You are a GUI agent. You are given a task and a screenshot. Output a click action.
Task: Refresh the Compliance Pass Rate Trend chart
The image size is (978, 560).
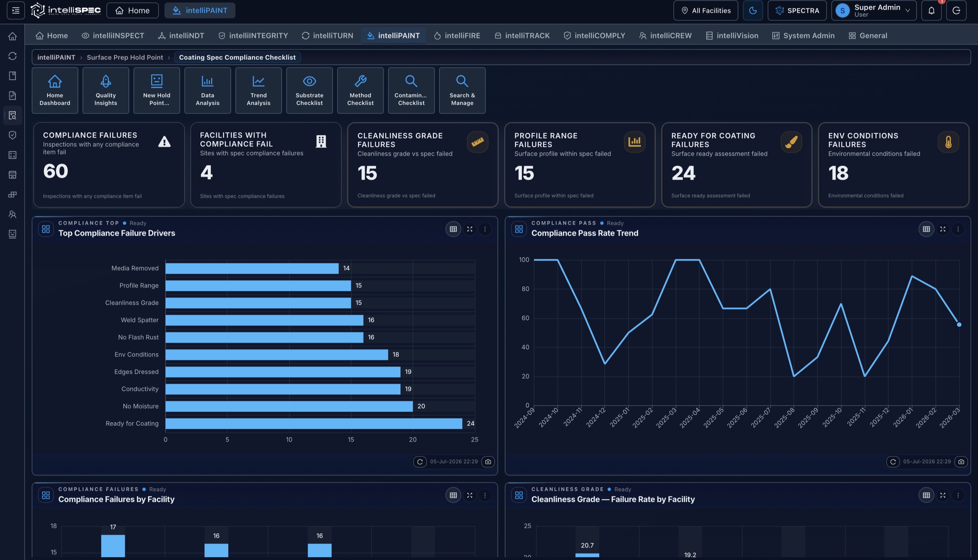[893, 461]
